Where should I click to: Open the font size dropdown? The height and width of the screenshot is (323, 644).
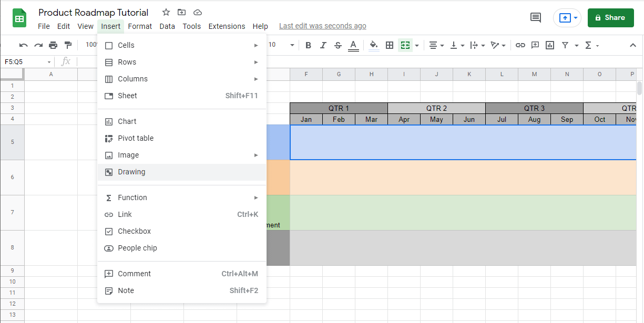tap(292, 45)
